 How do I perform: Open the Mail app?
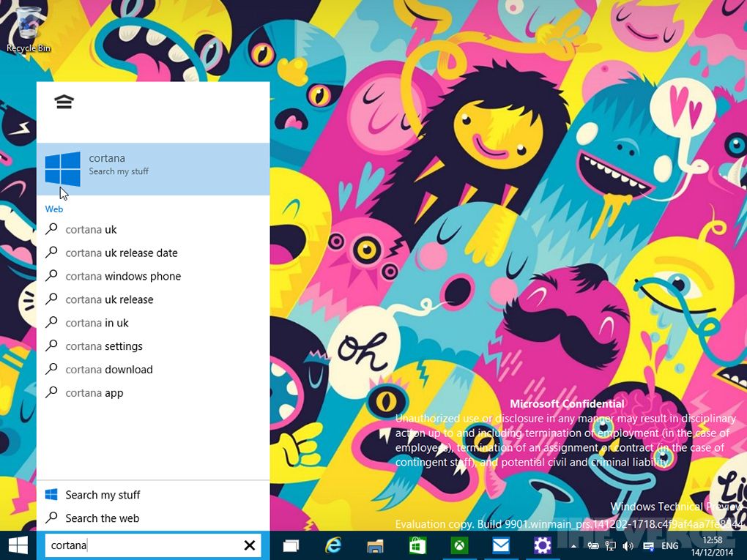coord(499,545)
